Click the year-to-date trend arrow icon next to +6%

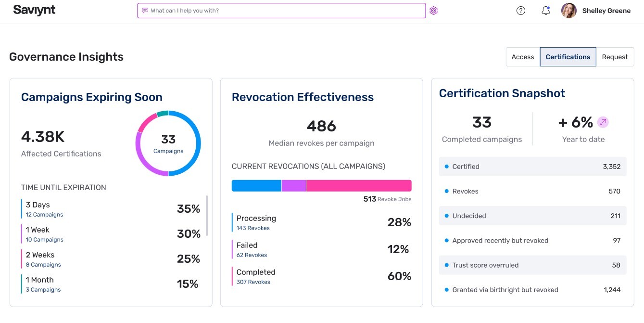pos(603,122)
